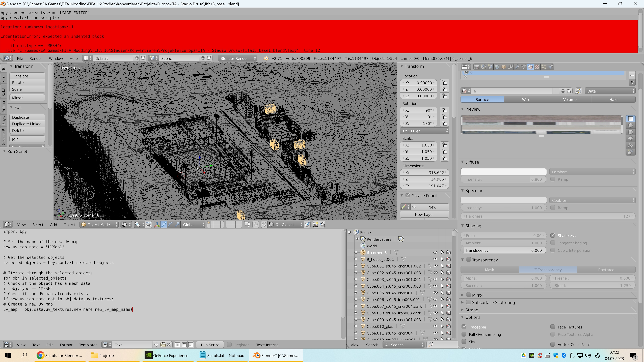Open the Render properties camera tab

(477, 67)
